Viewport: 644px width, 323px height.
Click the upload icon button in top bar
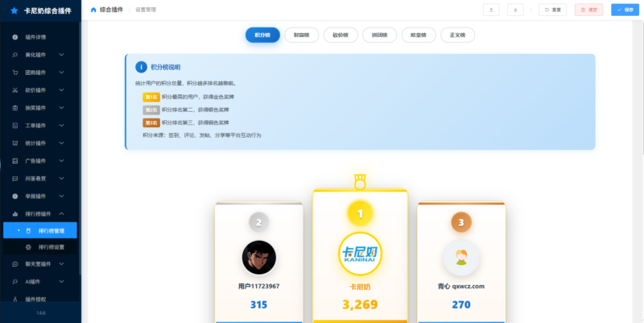coord(491,10)
